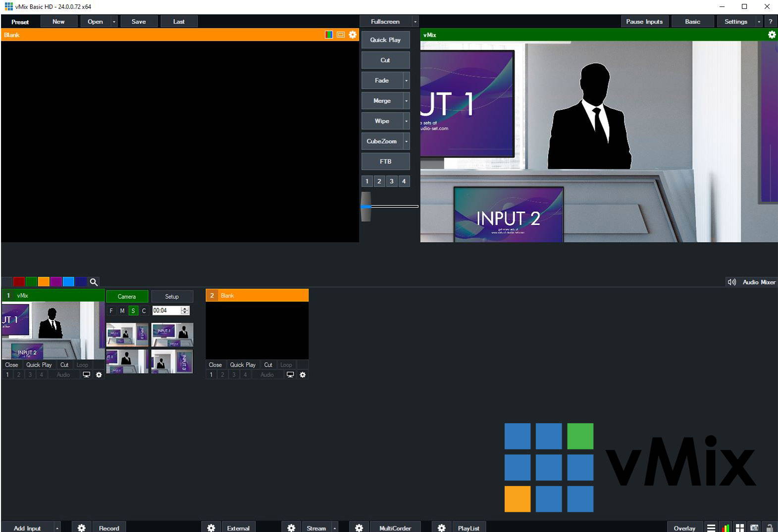Screen dimensions: 778x532
Task: Click the FTB fade-to-black button
Action: (x=385, y=161)
